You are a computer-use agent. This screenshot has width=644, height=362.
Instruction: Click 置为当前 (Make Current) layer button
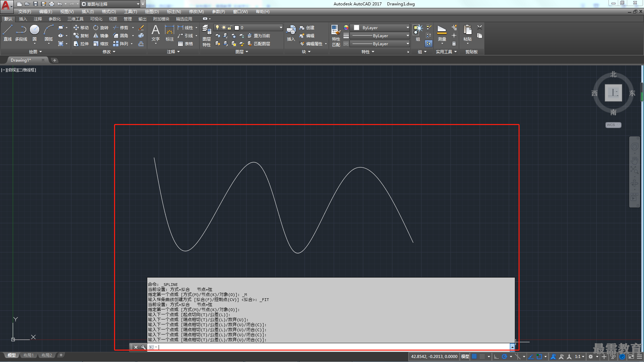(258, 36)
